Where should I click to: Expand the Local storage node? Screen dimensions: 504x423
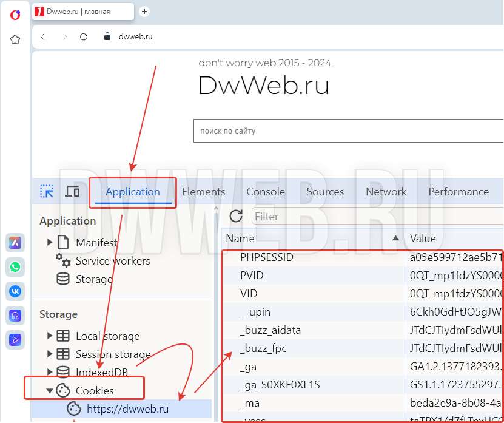click(x=50, y=336)
